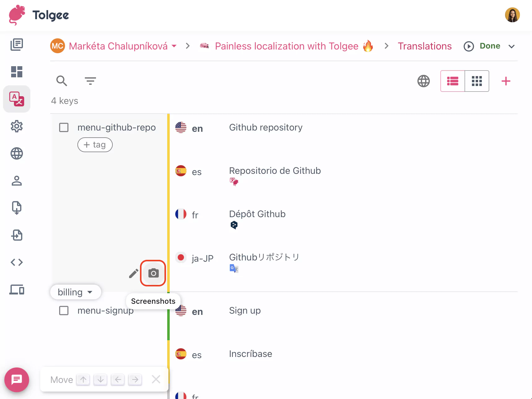Screen dimensions: 532x399
Task: Open language selector globe above the table
Action: pos(423,81)
